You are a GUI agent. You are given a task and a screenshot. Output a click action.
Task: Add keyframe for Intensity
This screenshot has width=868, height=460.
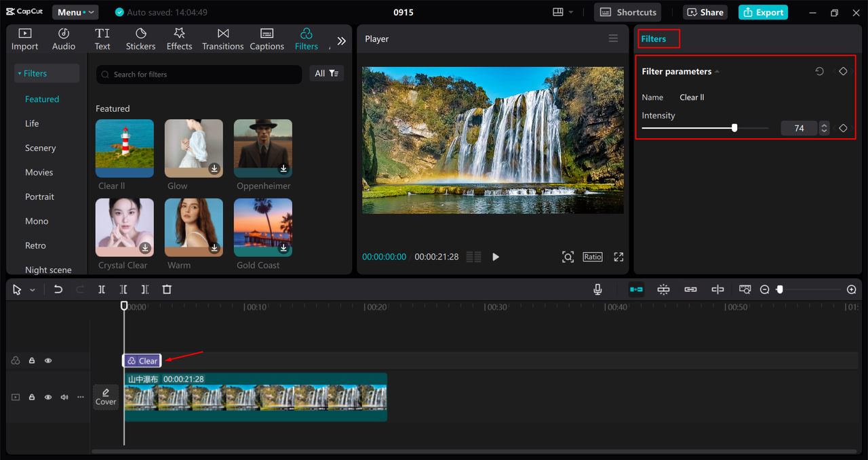pos(843,128)
